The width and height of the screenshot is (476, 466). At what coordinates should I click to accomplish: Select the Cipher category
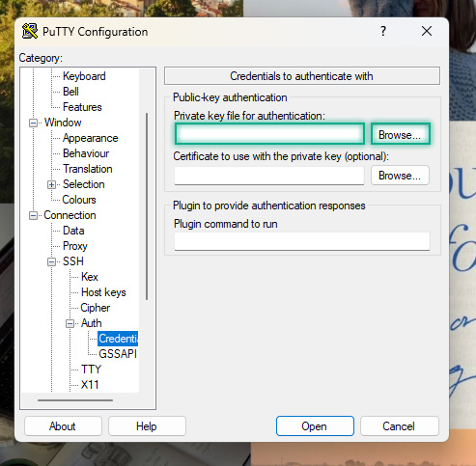point(96,308)
